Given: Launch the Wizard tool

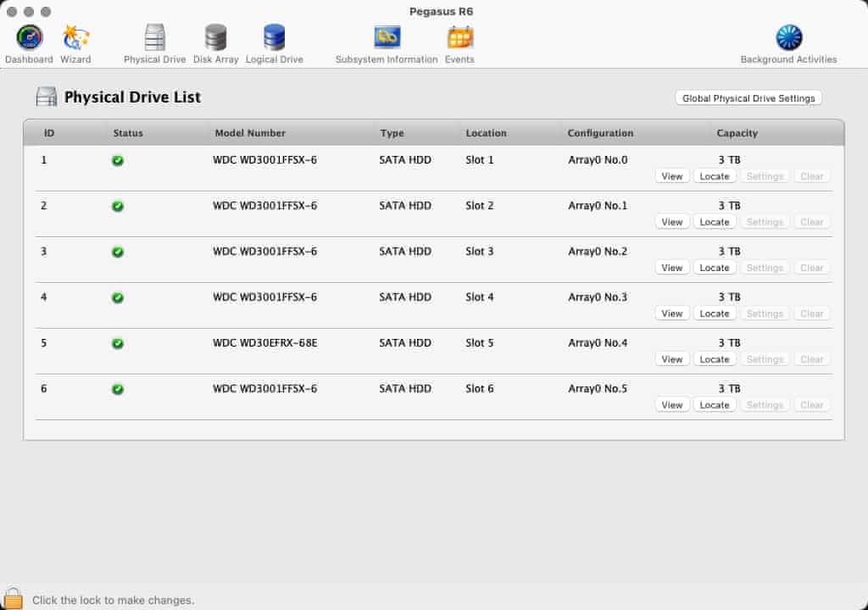Looking at the screenshot, I should point(75,38).
